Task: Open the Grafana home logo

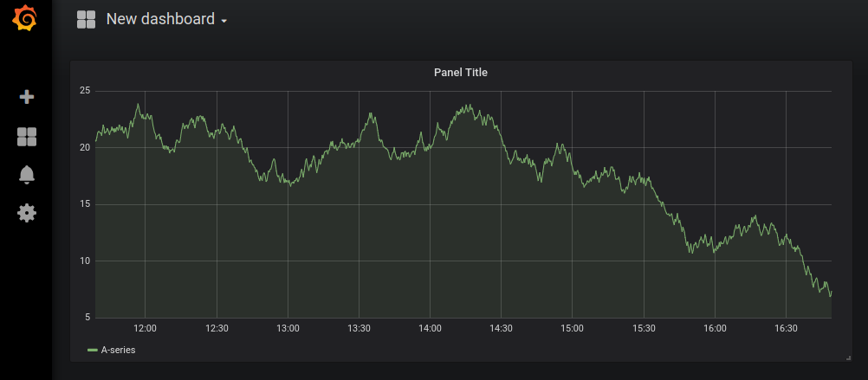Action: (25, 17)
